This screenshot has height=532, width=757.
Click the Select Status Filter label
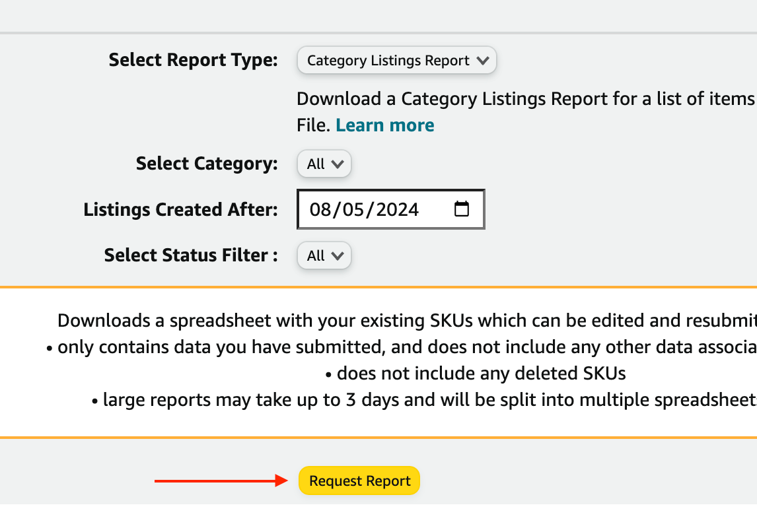click(190, 255)
